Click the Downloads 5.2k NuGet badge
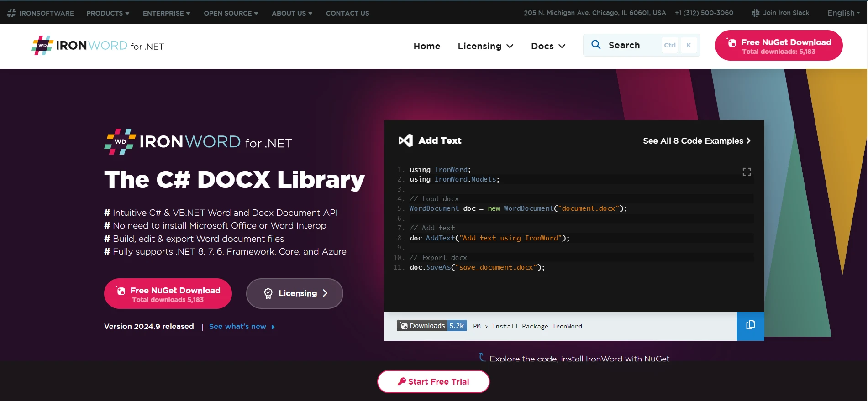Image resolution: width=868 pixels, height=401 pixels. pyautogui.click(x=431, y=326)
